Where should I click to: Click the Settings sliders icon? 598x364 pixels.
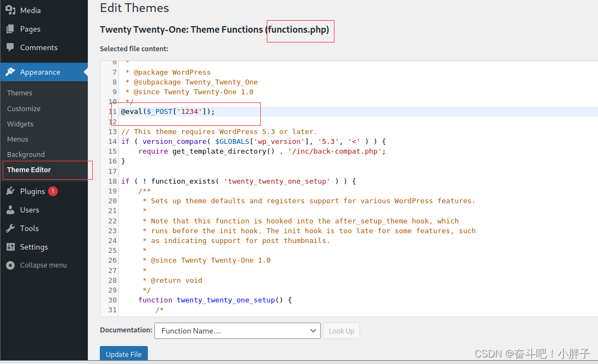click(10, 247)
